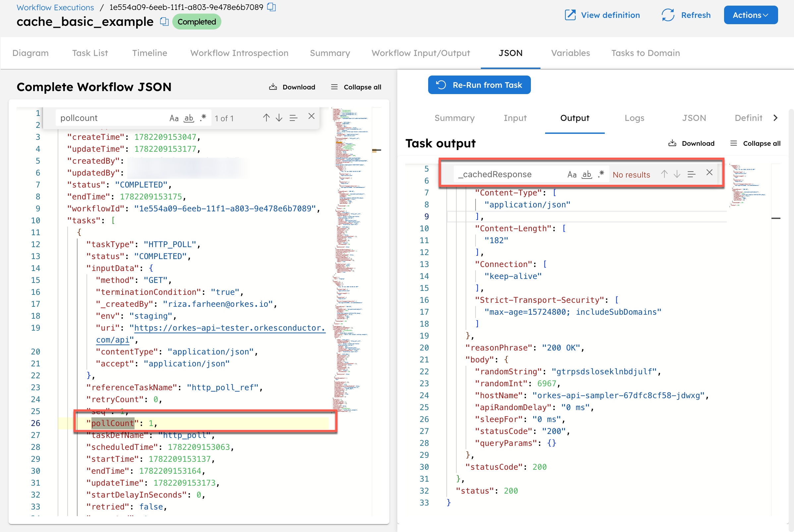Toggle regex in pollcount search
794x532 pixels.
tap(203, 117)
